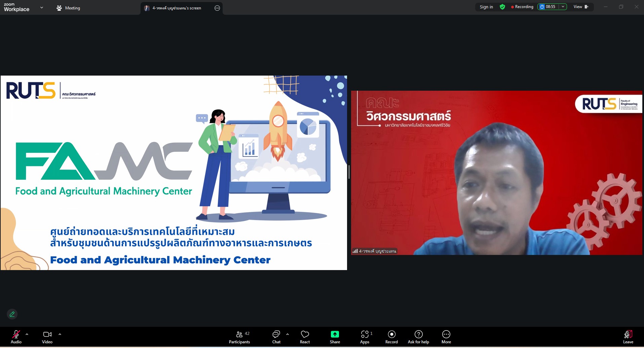The image size is (644, 348).
Task: Click the Sign in button
Action: (x=486, y=7)
